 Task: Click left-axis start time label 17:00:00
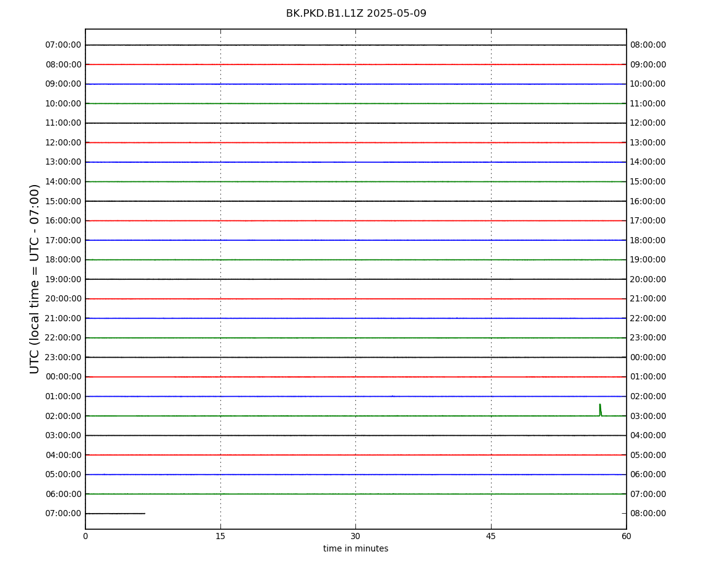tap(64, 240)
